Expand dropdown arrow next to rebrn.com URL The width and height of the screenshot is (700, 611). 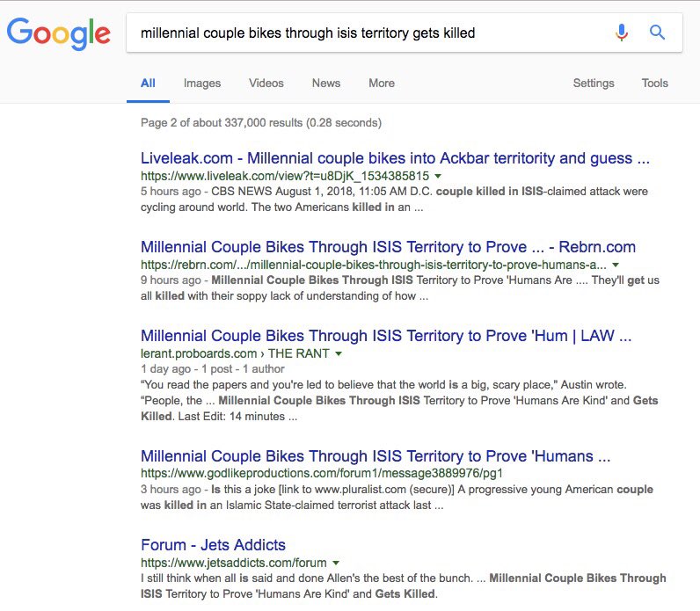pyautogui.click(x=616, y=265)
